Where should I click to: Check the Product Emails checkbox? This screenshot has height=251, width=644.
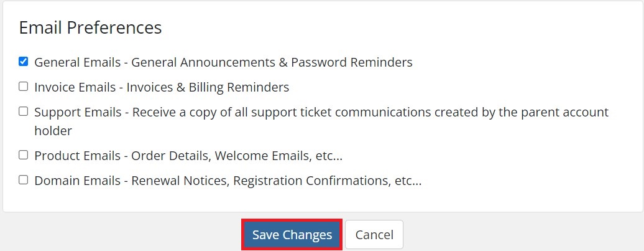(x=24, y=154)
